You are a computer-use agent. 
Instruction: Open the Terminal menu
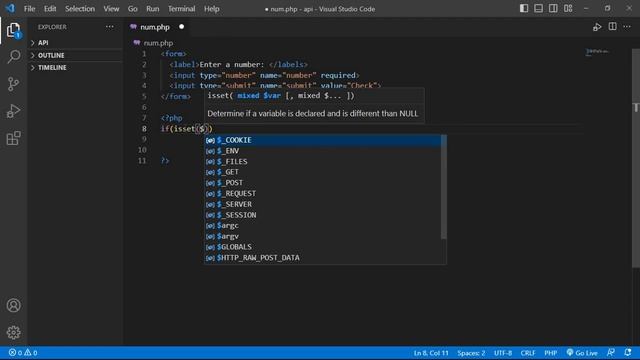coord(182,9)
